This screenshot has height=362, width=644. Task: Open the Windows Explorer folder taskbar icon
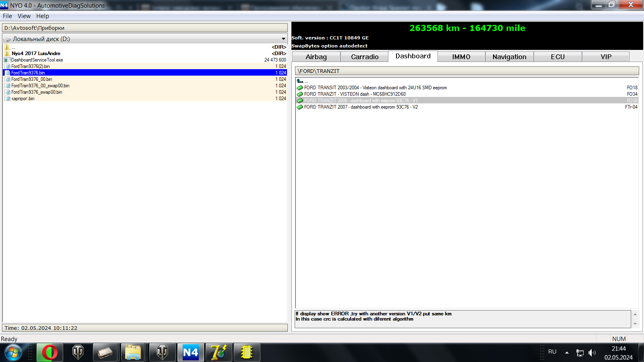(x=133, y=353)
